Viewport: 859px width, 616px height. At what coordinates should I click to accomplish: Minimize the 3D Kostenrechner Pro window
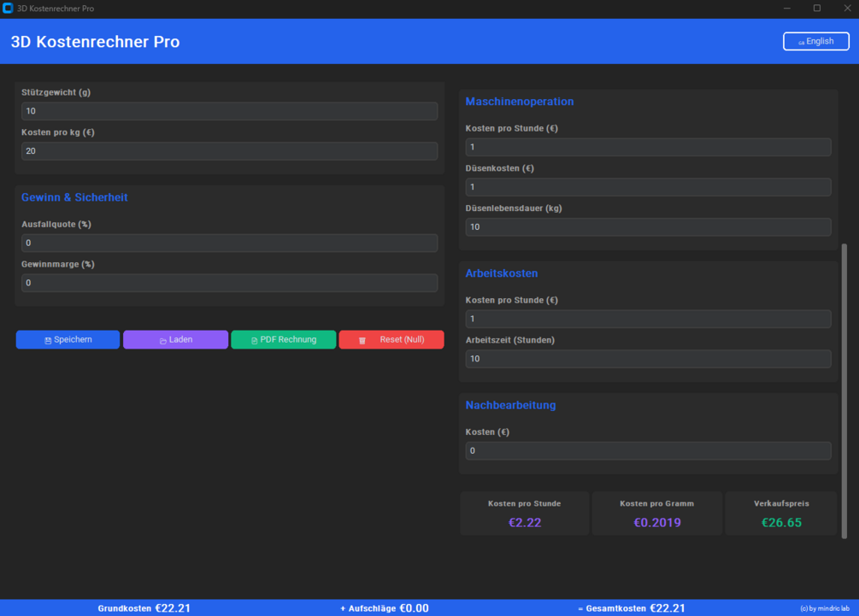786,9
